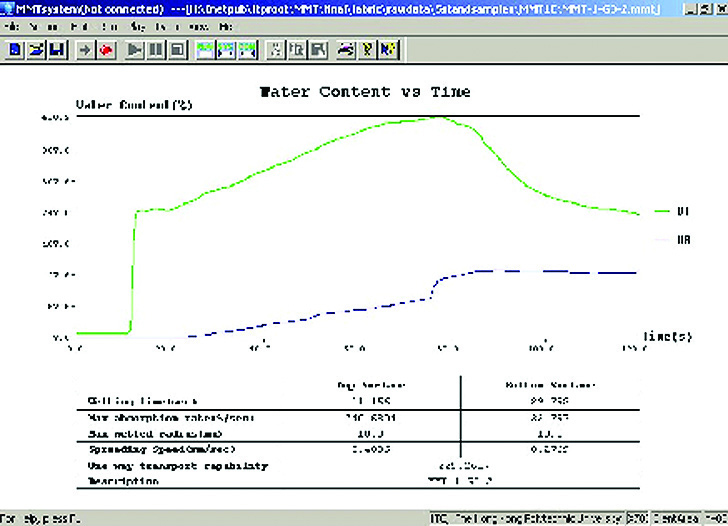Select the middle chart view icon

tap(227, 48)
